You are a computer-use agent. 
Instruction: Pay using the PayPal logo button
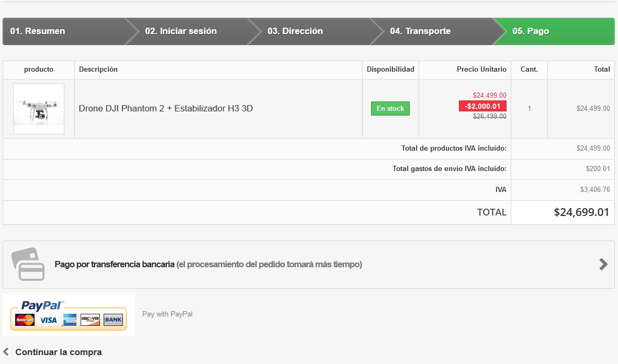point(69,315)
